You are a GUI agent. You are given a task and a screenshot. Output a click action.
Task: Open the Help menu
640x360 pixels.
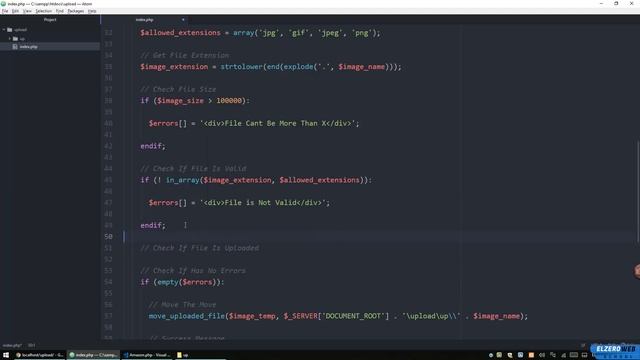(92, 11)
